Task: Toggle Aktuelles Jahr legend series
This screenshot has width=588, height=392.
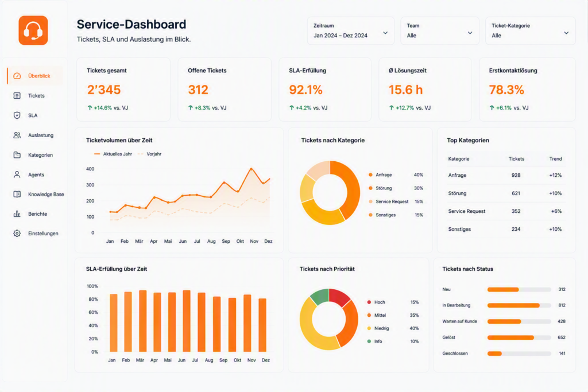Action: (x=113, y=154)
